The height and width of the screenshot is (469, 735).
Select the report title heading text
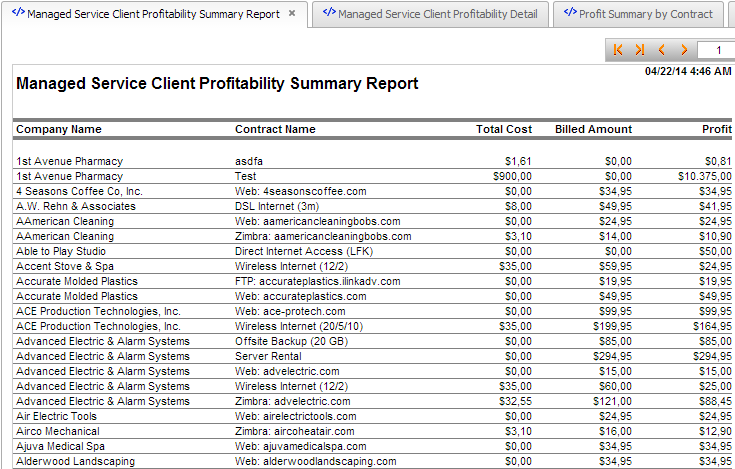pos(217,83)
